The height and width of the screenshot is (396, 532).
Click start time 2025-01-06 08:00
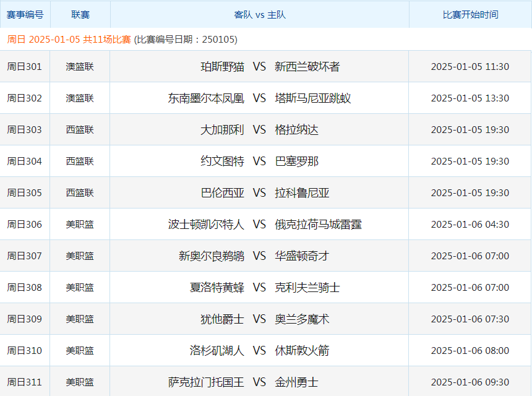tap(470, 351)
